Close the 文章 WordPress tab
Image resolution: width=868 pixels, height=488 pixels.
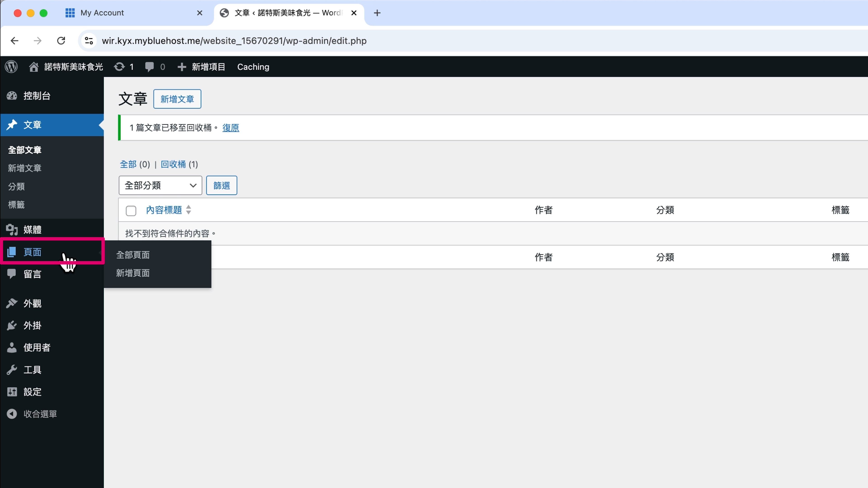point(354,13)
